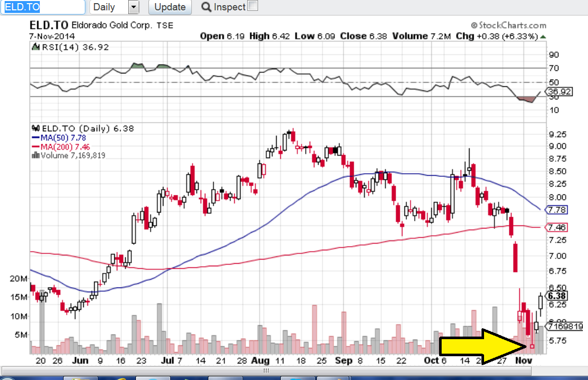The image size is (588, 380).
Task: Click the "TSE" exchange label
Action: click(x=165, y=25)
